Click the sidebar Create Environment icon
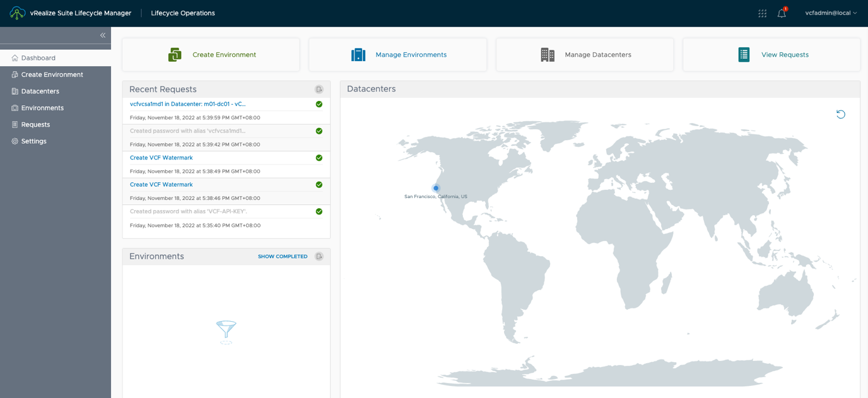The width and height of the screenshot is (868, 398). coord(15,74)
